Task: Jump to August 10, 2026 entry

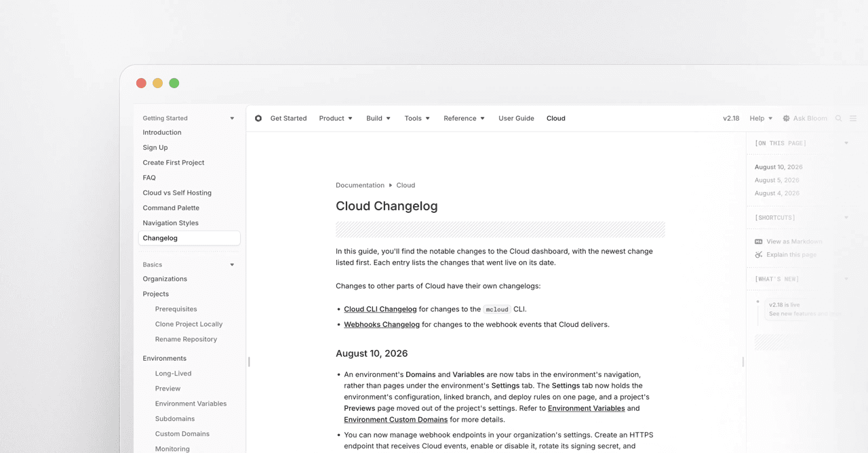Action: tap(778, 167)
